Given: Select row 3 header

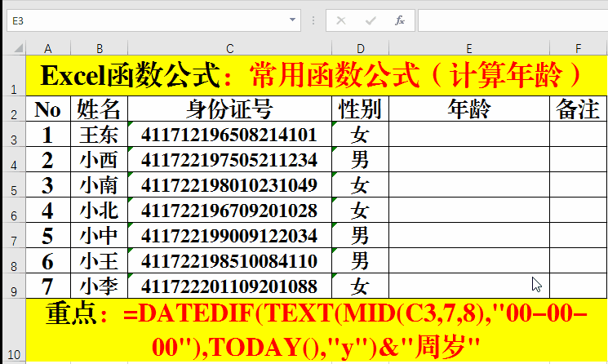Looking at the screenshot, I should 15,134.
